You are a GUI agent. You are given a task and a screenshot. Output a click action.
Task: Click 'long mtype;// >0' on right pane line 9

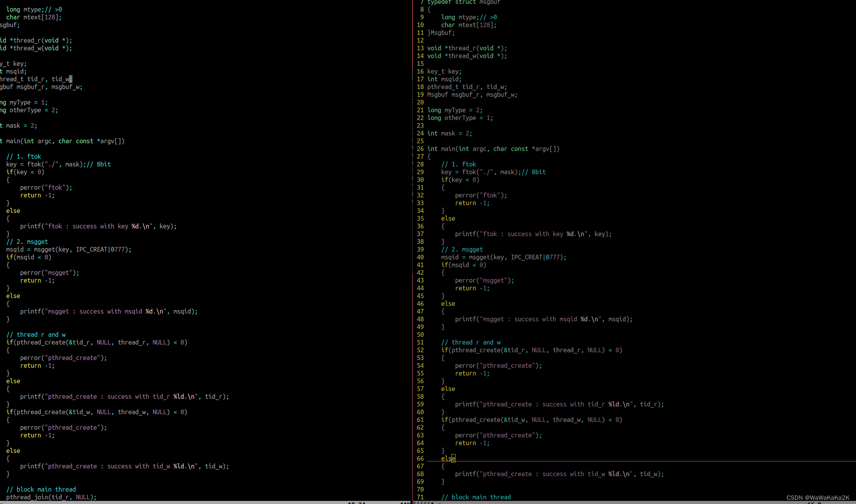point(469,17)
